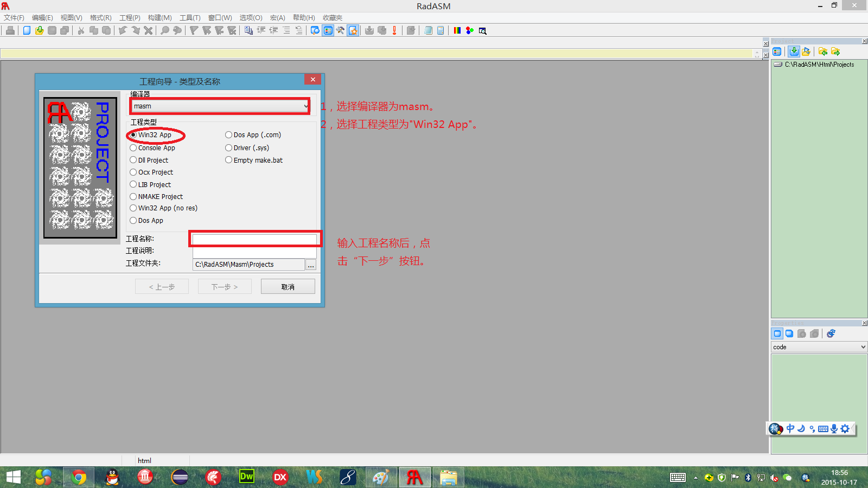Viewport: 868px width, 488px height.
Task: Select the Dos App (.com) radio button
Action: point(228,135)
